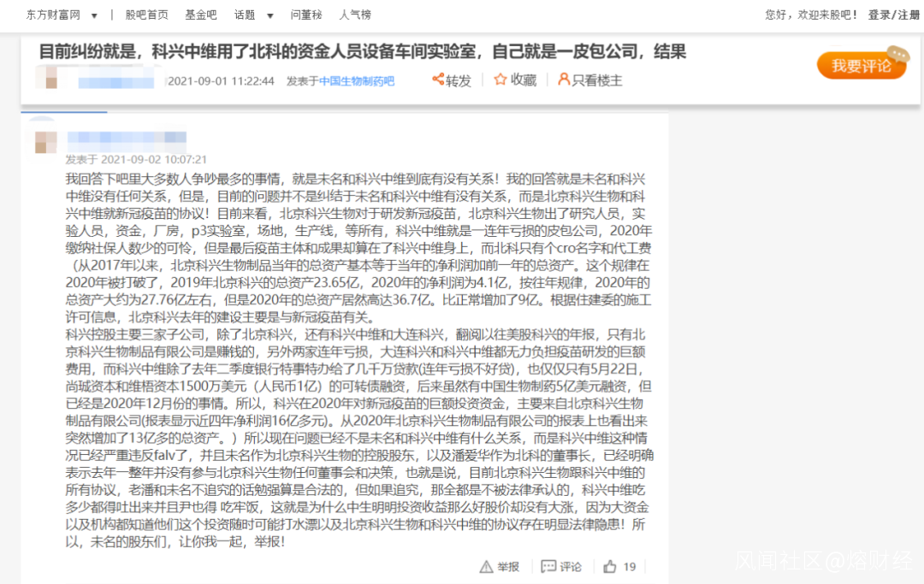924x584 pixels.
Task: Click the orange 我要评论 button
Action: pyautogui.click(x=862, y=65)
